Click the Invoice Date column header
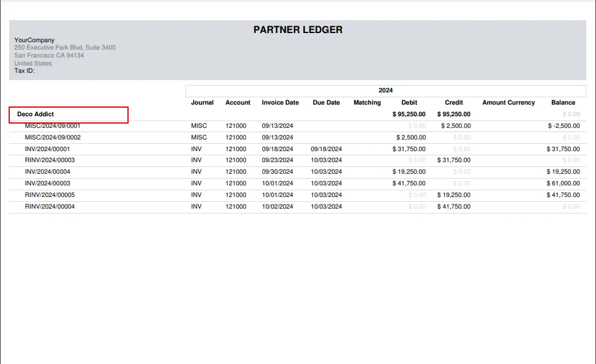The height and width of the screenshot is (364, 596). [280, 103]
